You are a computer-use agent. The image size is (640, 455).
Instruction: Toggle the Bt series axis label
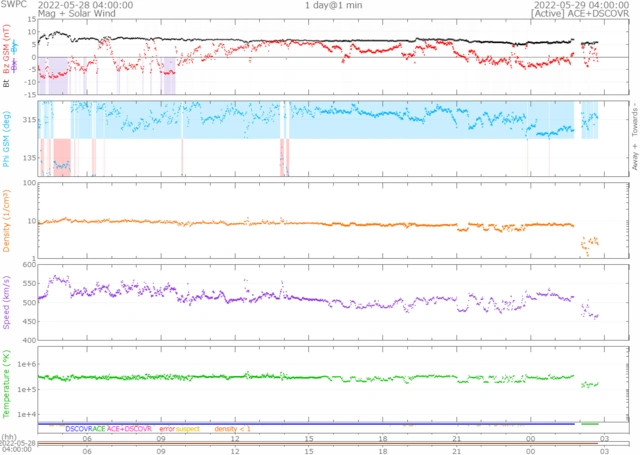7,84
